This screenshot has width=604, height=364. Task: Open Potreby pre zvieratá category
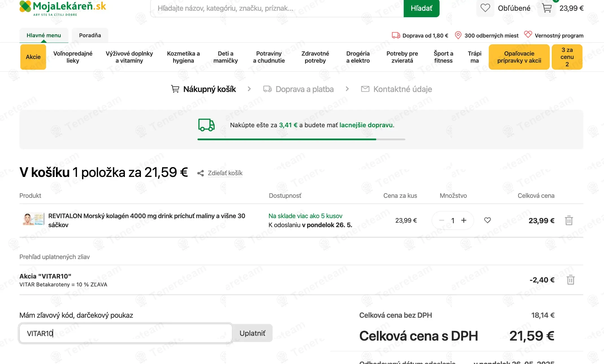point(402,57)
